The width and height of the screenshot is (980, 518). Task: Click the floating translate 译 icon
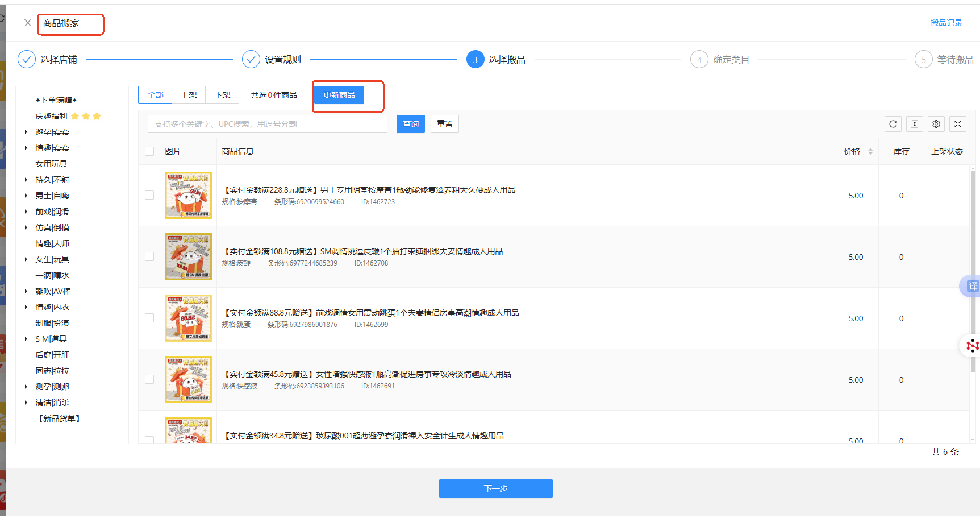tap(972, 286)
